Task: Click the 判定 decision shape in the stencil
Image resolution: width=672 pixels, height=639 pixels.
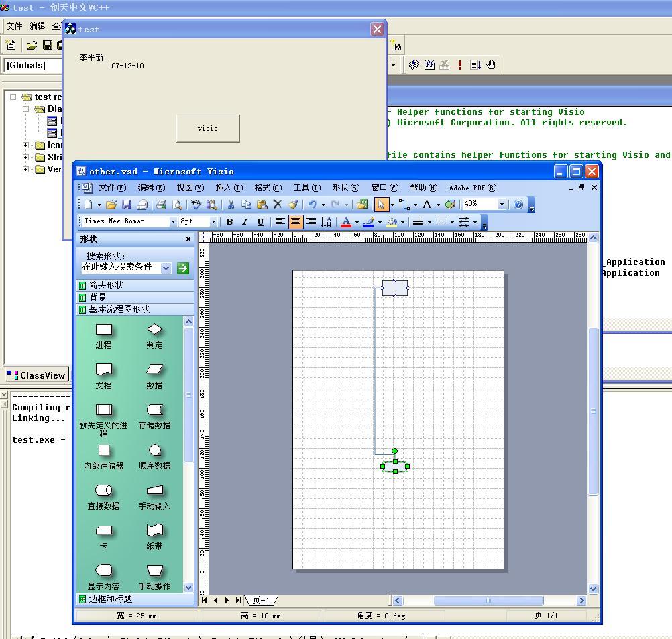Action: click(x=154, y=337)
